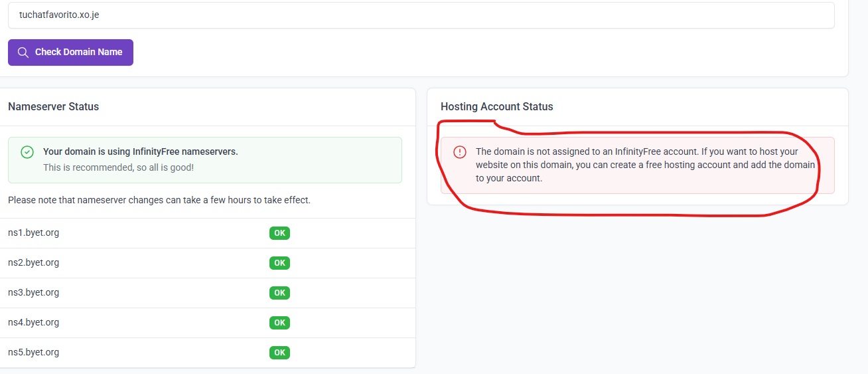The width and height of the screenshot is (868, 374).
Task: Click the green checkmark success icon
Action: (x=27, y=152)
